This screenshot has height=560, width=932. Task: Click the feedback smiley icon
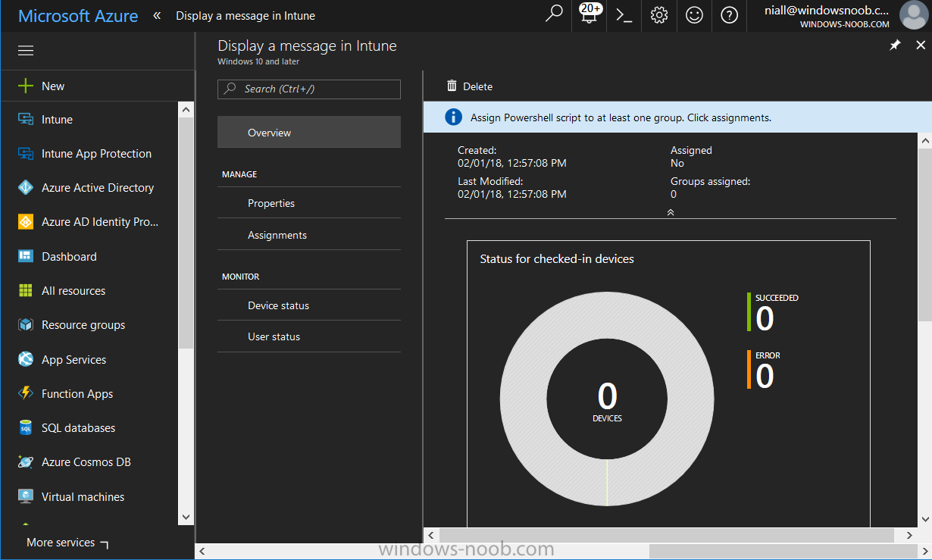pos(694,15)
